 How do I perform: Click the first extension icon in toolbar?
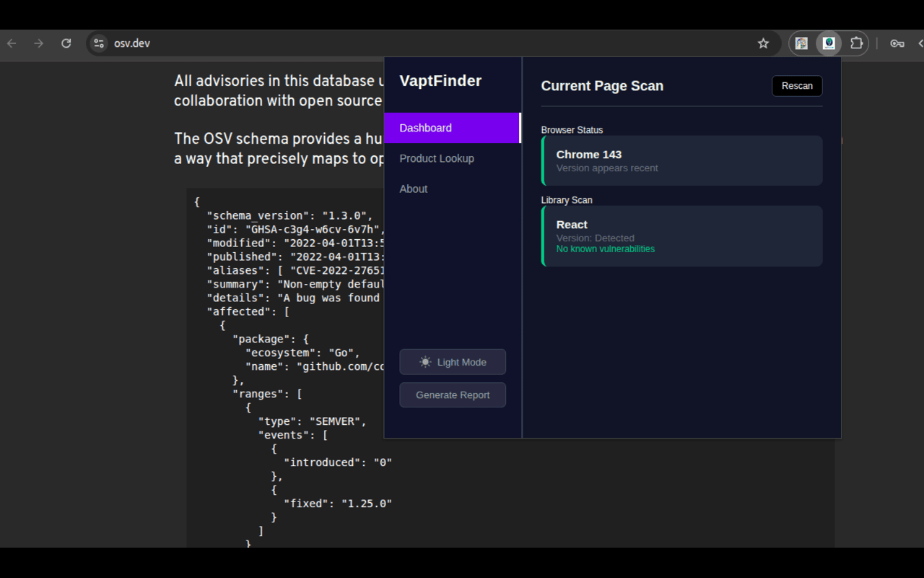(801, 43)
